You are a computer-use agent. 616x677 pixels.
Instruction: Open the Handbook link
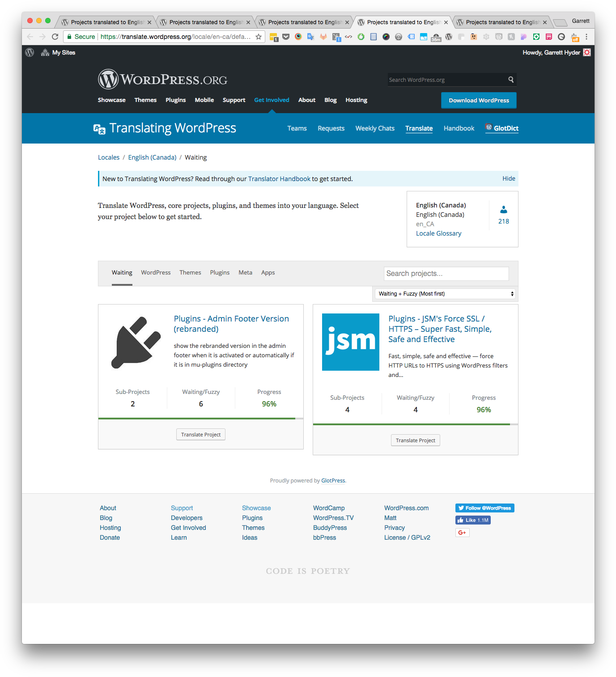459,128
